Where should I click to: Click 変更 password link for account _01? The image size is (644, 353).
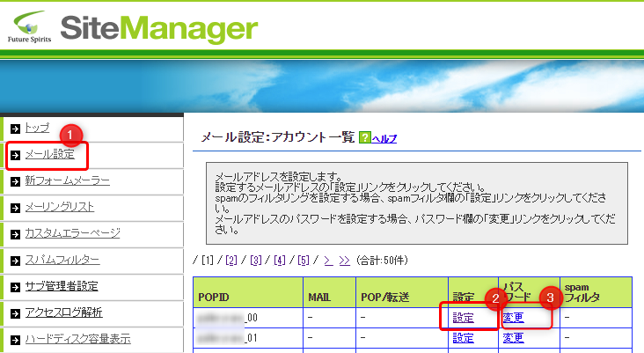(x=514, y=338)
